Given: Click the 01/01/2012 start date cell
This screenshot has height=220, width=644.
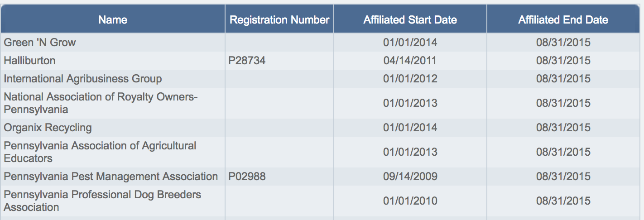Looking at the screenshot, I should 410,79.
